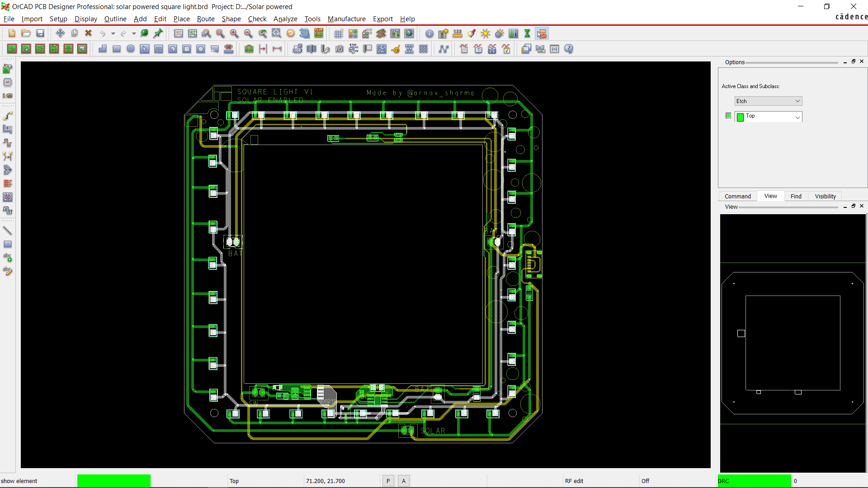868x488 pixels.
Task: Expand the Etch class dropdown
Action: click(x=797, y=100)
